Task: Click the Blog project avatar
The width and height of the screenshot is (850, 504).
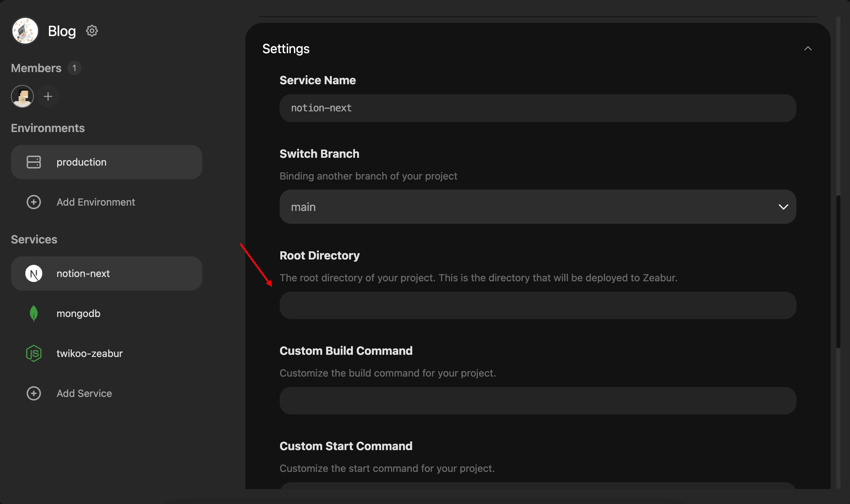Action: [x=25, y=31]
